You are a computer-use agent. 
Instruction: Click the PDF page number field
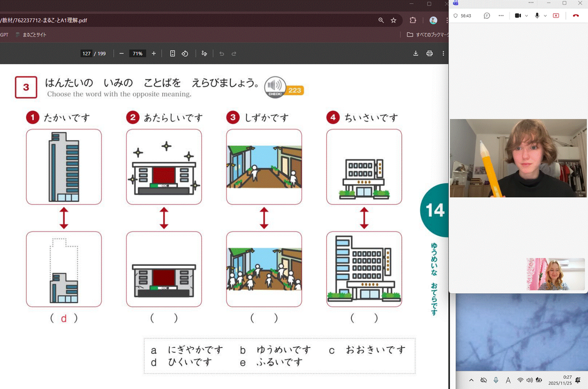87,53
